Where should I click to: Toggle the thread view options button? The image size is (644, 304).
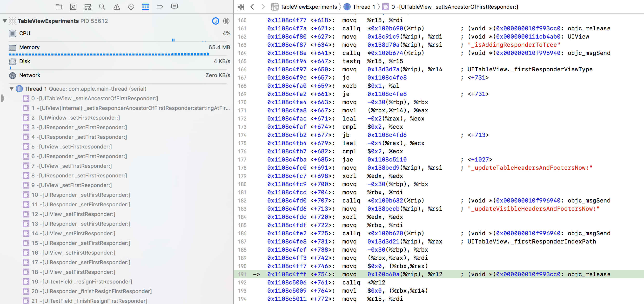point(226,21)
